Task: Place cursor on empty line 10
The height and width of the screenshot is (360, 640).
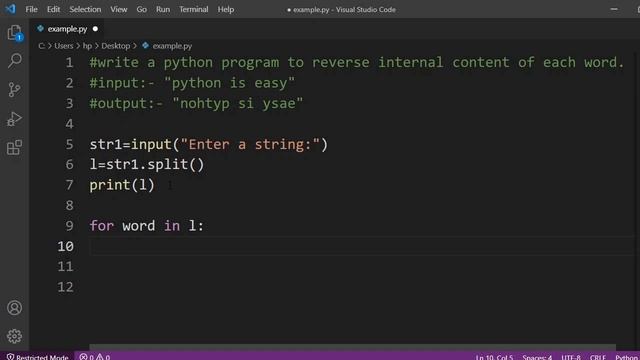Action: pos(361,246)
